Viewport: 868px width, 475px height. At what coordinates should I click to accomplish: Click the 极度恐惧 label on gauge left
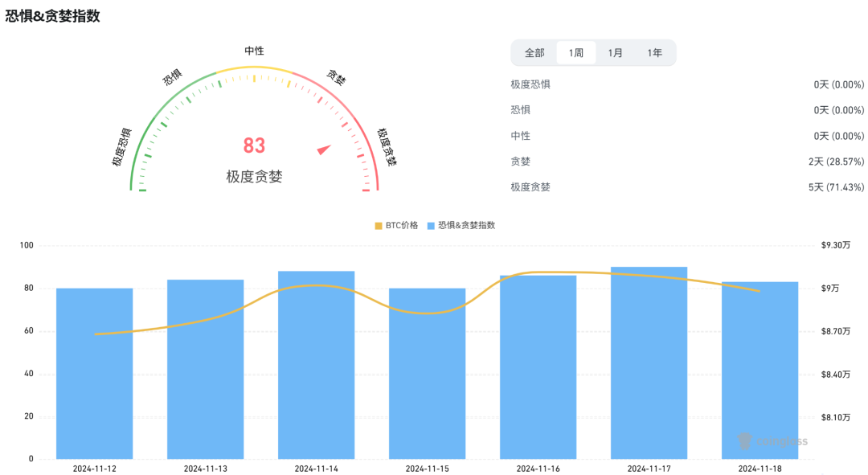tap(122, 147)
